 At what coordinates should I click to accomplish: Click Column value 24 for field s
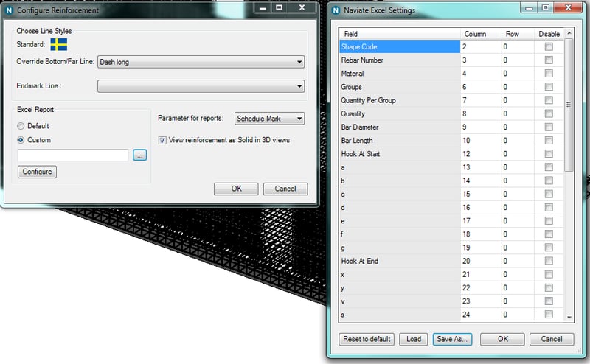pyautogui.click(x=481, y=315)
